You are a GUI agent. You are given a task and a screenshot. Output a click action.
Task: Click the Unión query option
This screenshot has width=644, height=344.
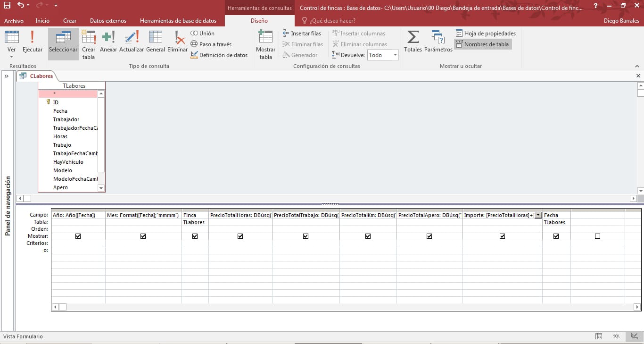[x=203, y=34]
